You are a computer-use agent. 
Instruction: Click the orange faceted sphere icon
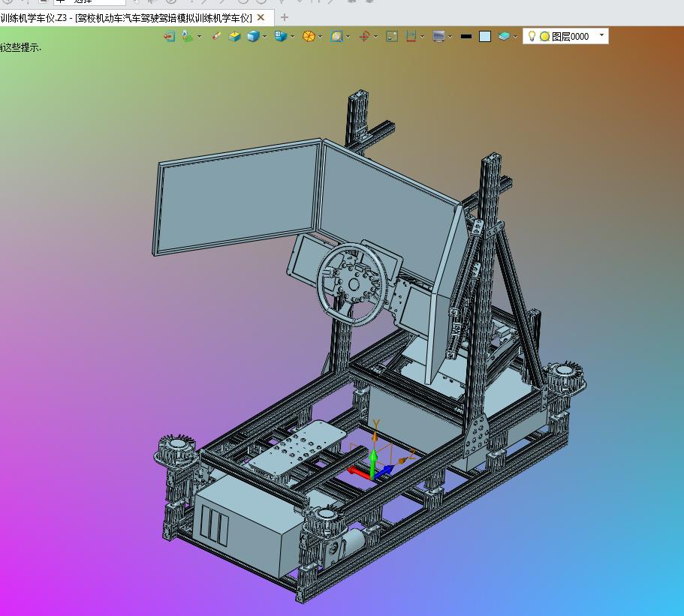click(x=309, y=37)
